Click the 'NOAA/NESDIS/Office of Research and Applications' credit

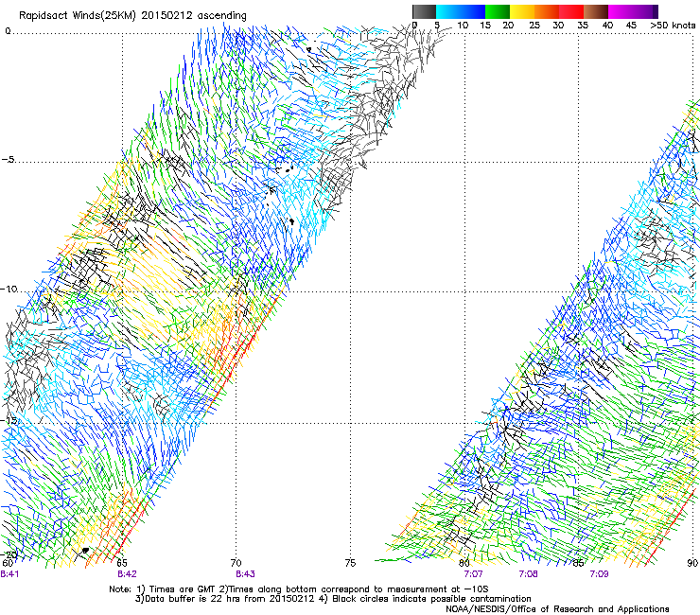(557, 609)
